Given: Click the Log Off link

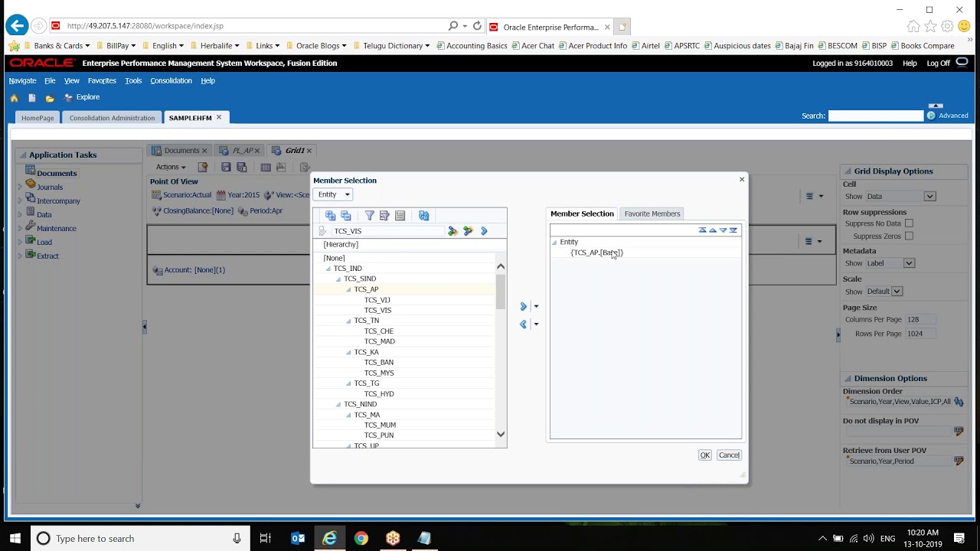Looking at the screenshot, I should [938, 64].
